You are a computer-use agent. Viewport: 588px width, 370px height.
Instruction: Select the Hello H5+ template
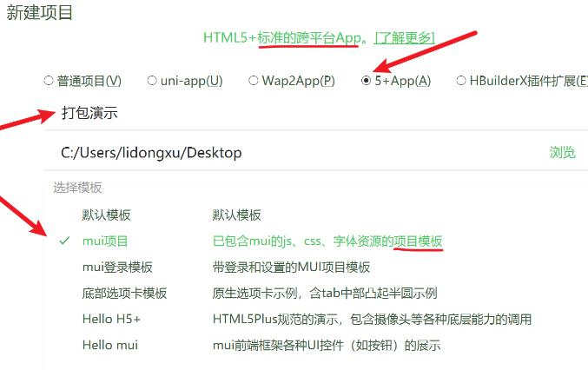coord(111,319)
